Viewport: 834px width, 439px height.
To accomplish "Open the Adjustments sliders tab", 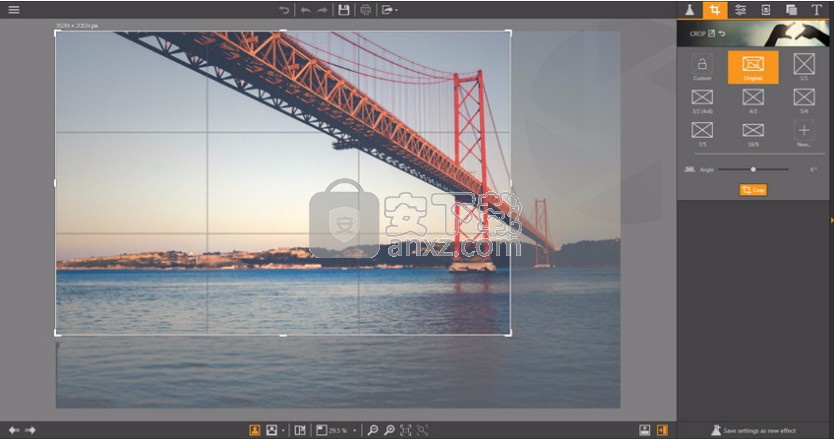I will pos(740,10).
